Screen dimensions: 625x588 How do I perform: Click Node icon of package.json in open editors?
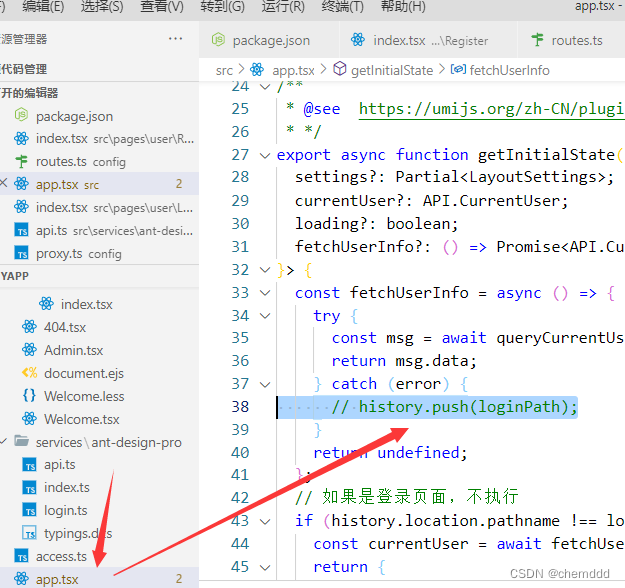22,115
